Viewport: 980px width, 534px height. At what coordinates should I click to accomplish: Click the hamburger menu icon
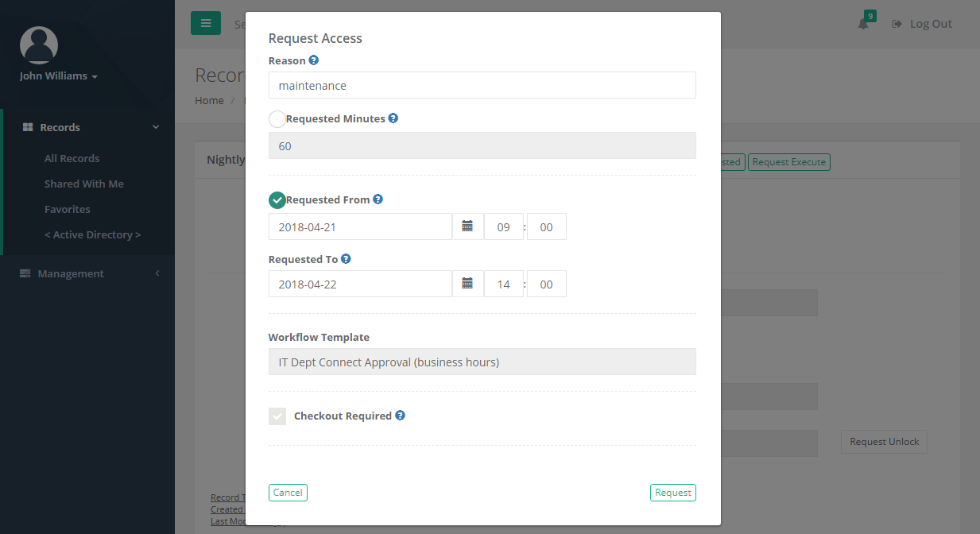(x=206, y=23)
